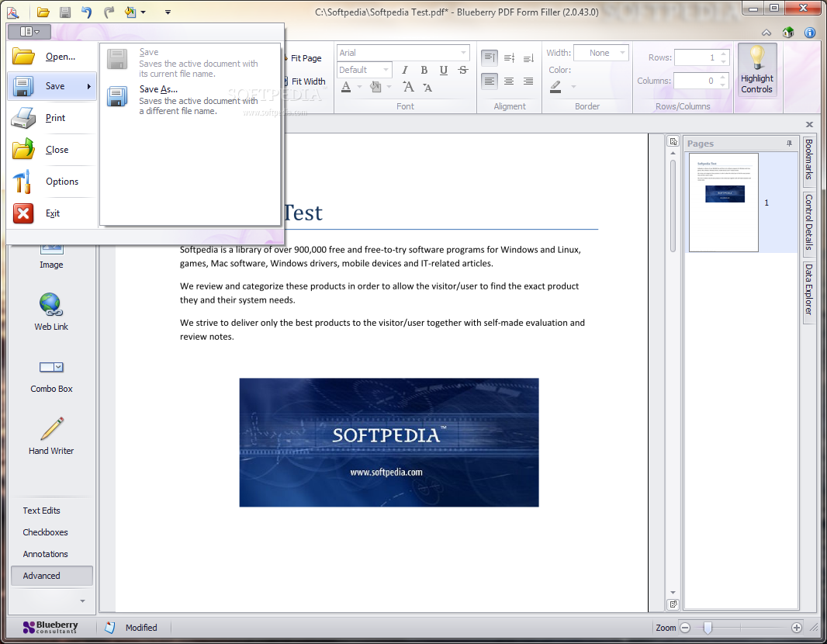The image size is (827, 644).
Task: Expand the sidebar overflow arrow
Action: [x=82, y=601]
